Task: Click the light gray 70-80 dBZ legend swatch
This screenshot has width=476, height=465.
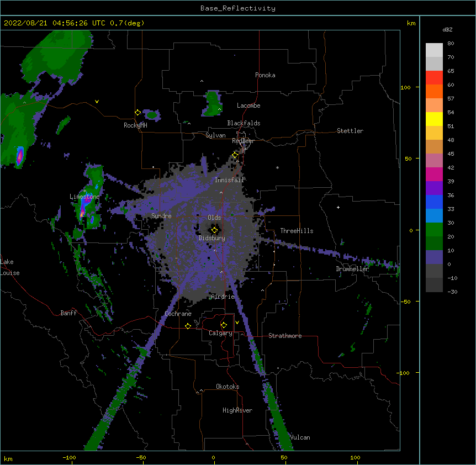Action: point(434,50)
